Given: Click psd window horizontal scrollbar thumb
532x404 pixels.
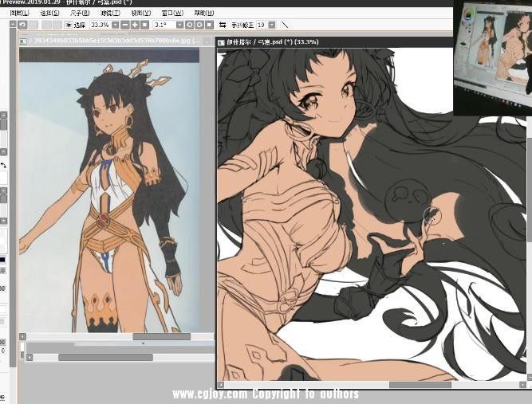Looking at the screenshot, I should tap(420, 385).
